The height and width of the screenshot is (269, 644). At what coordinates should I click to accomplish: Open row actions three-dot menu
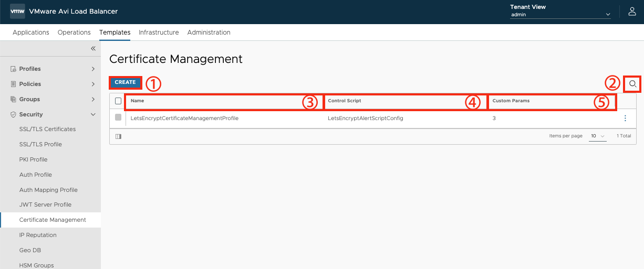click(x=625, y=119)
